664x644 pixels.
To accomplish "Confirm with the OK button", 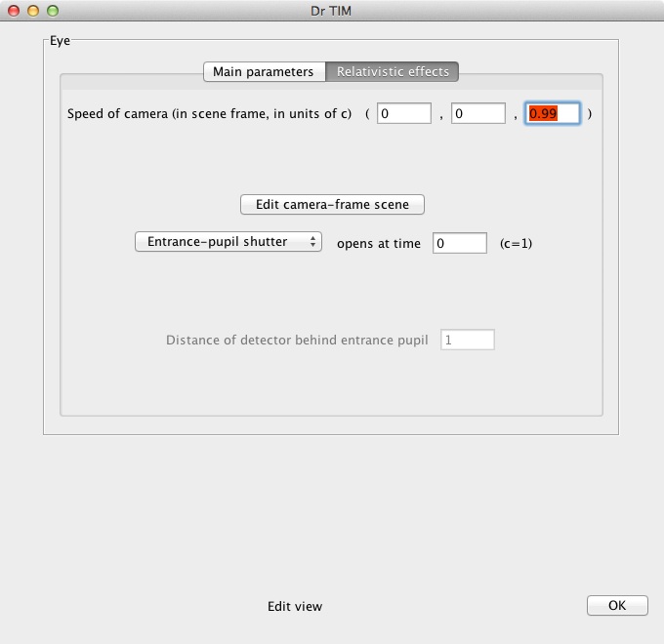I will click(x=617, y=606).
